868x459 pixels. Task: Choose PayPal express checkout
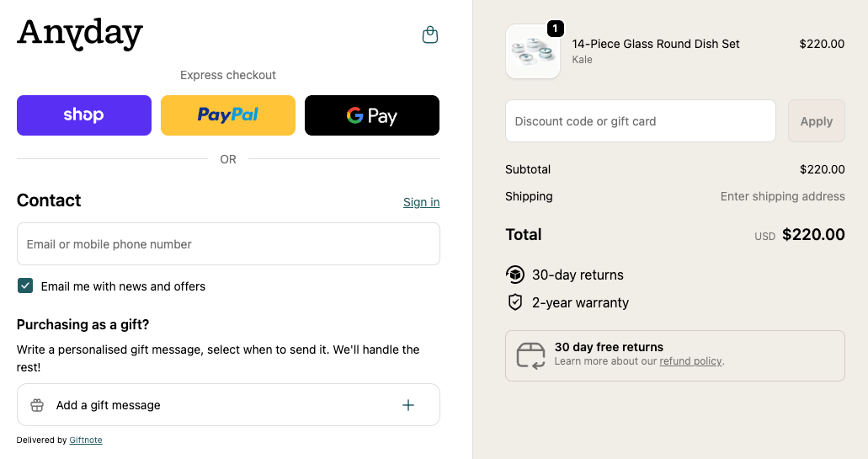pyautogui.click(x=228, y=115)
